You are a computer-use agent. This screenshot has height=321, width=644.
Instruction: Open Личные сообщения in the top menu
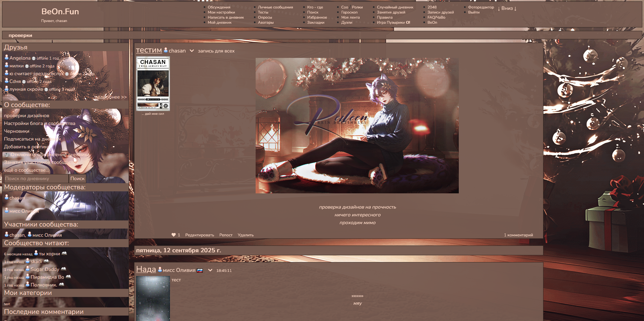pos(275,7)
